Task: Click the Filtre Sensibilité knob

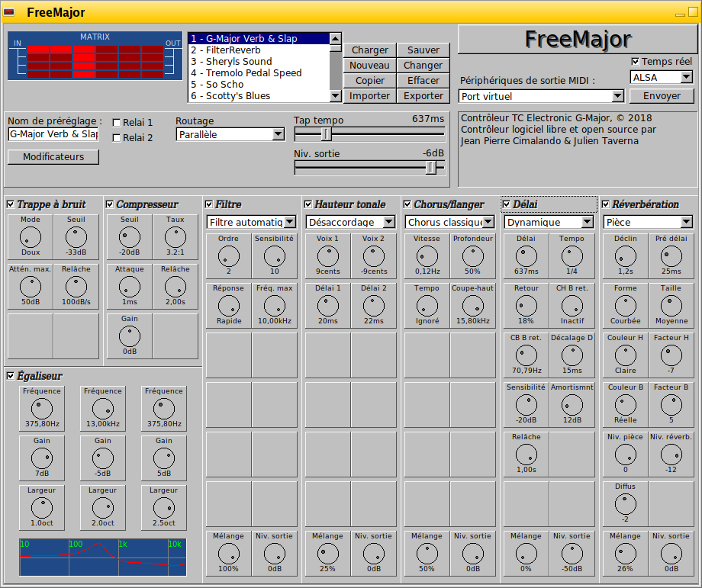Action: coord(275,256)
